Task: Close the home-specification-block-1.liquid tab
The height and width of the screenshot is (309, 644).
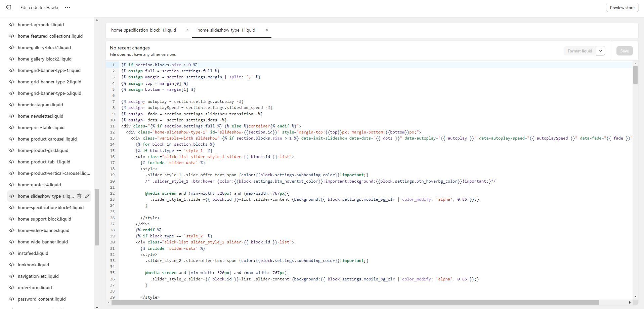Action: (x=187, y=30)
